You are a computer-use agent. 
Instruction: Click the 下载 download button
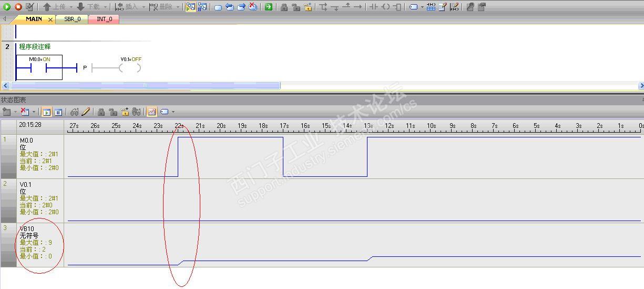(x=88, y=7)
